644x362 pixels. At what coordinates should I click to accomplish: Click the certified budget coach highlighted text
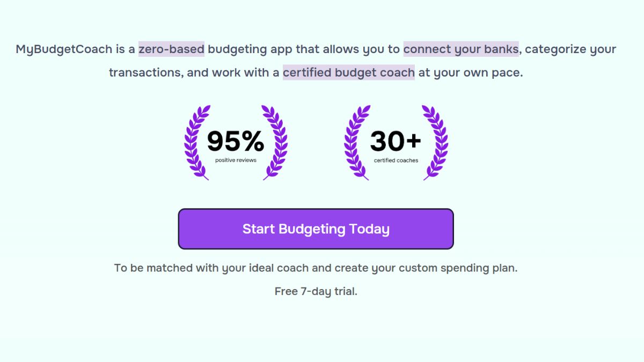click(x=348, y=72)
